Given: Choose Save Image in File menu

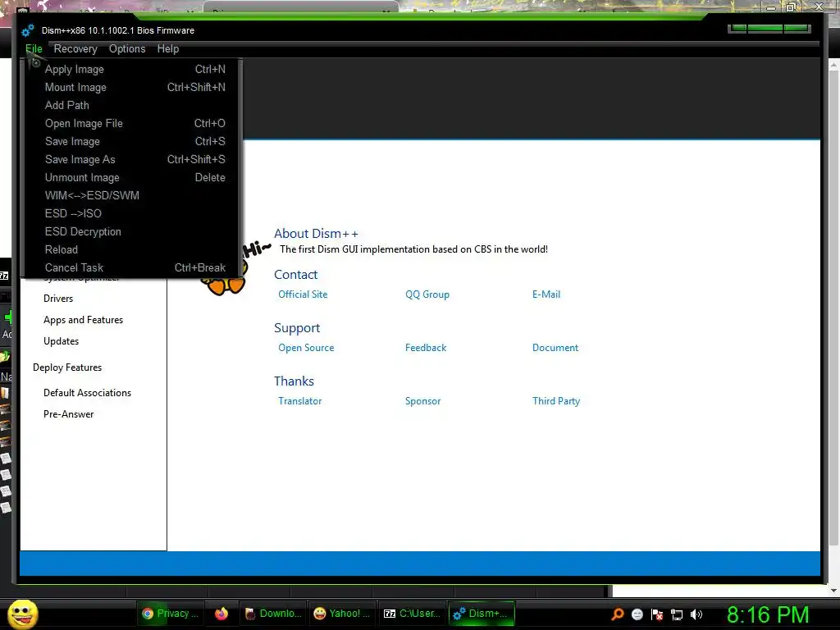Looking at the screenshot, I should [132, 141].
